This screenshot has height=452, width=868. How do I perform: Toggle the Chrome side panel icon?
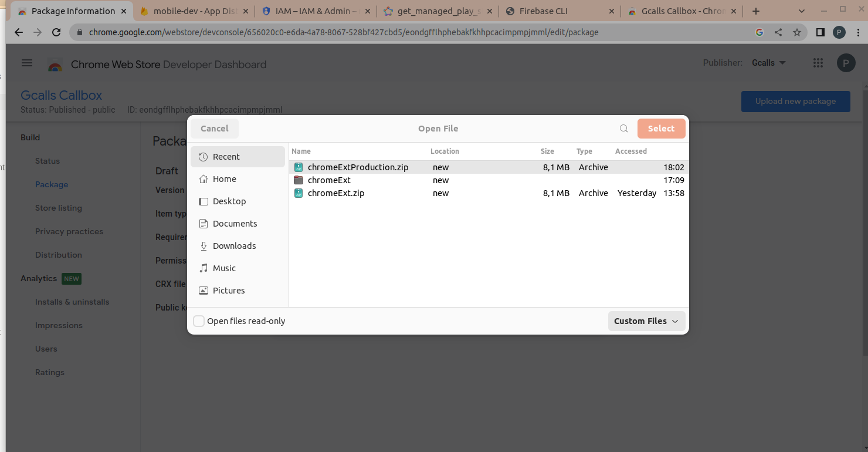[x=820, y=32]
